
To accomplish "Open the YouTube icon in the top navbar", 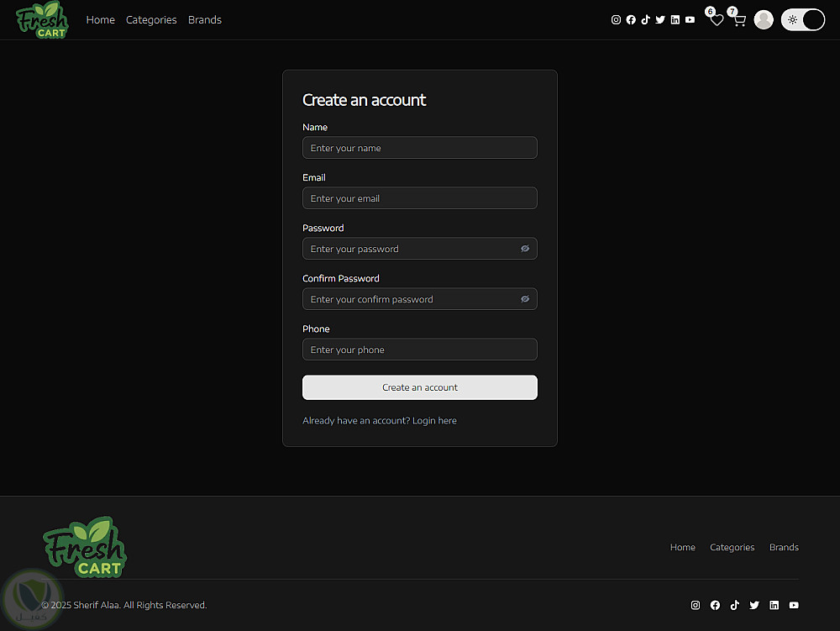I will pyautogui.click(x=690, y=20).
